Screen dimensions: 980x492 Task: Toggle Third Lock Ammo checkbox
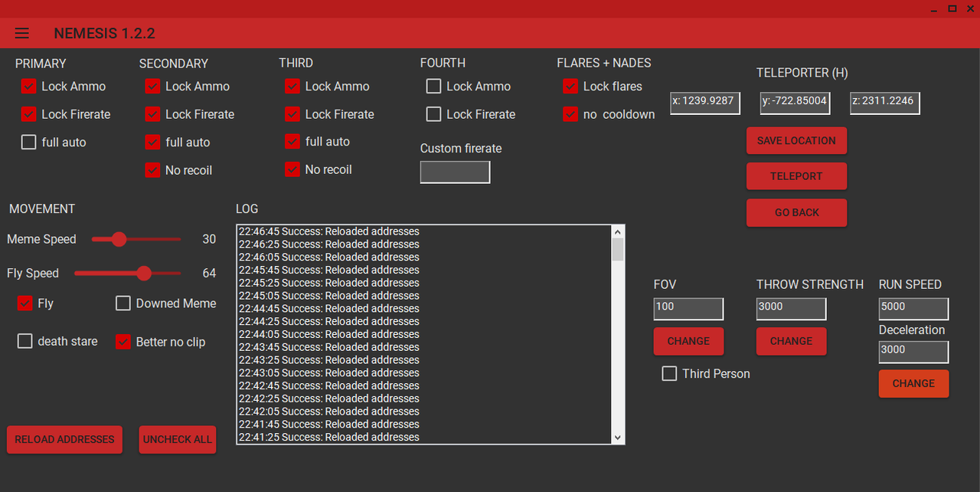pos(292,86)
